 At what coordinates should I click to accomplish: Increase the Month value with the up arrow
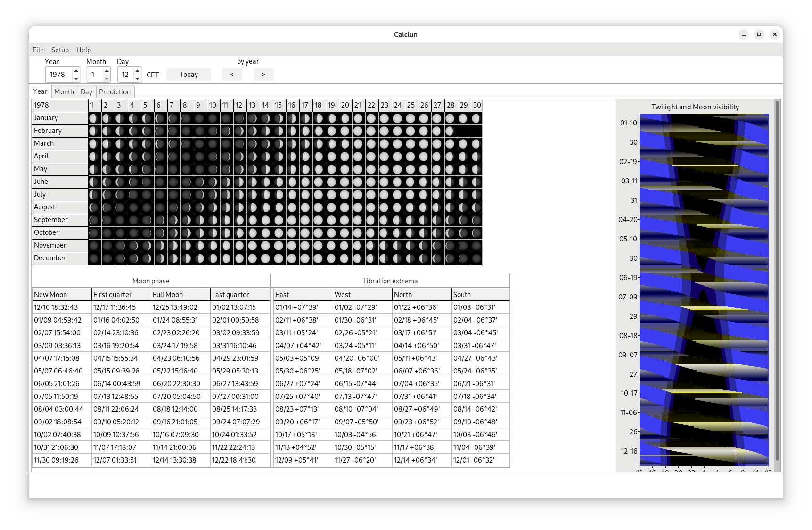tap(107, 71)
